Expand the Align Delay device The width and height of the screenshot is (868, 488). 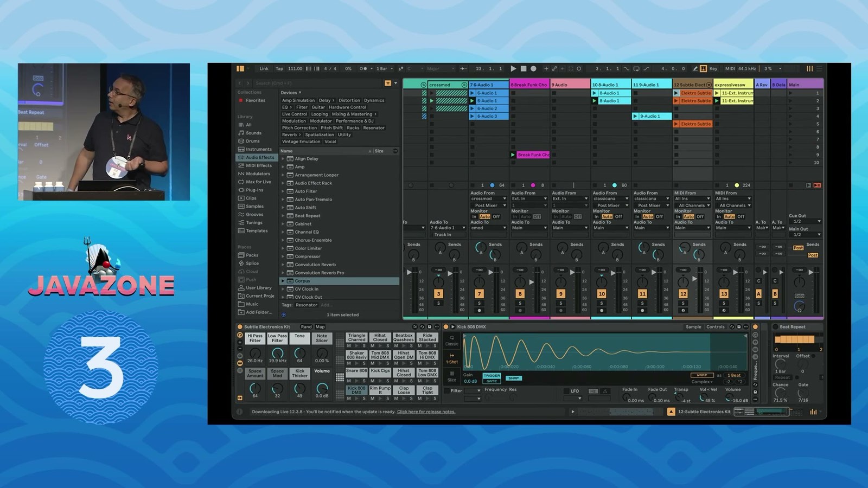click(x=283, y=159)
